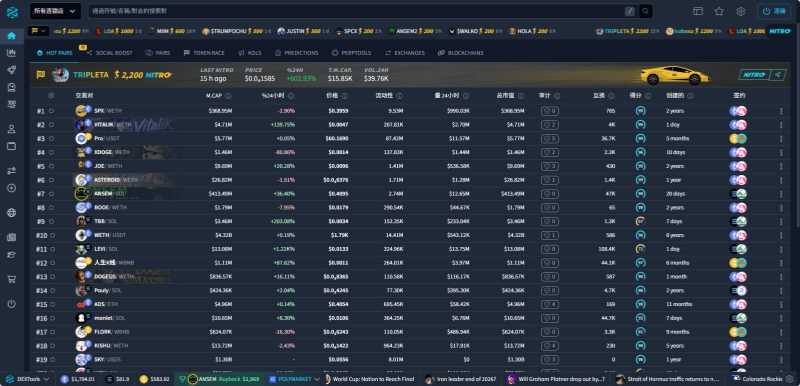The height and width of the screenshot is (386, 800).
Task: Switch to the BLOCKCHAINS tab
Action: click(x=460, y=53)
